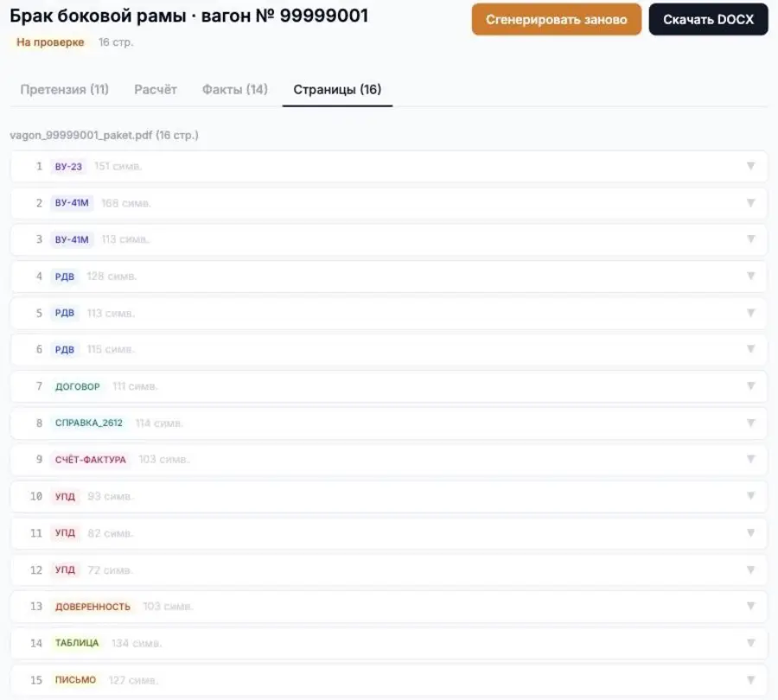Image resolution: width=778 pixels, height=700 pixels.
Task: Select the Страницы (16) tab
Action: tap(337, 89)
